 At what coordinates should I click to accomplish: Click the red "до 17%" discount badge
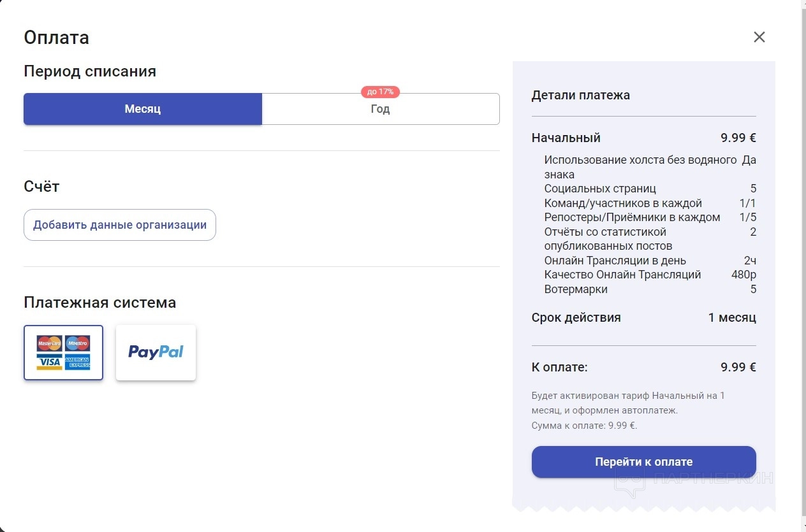click(x=380, y=92)
